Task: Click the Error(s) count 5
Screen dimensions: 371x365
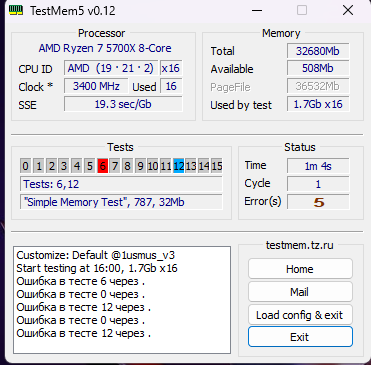Action: (318, 202)
